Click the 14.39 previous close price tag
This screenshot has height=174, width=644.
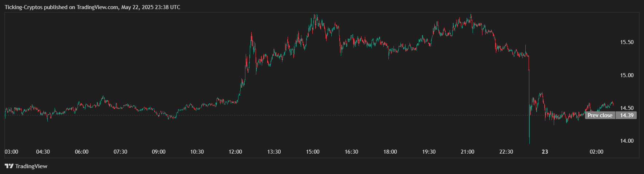click(x=627, y=115)
